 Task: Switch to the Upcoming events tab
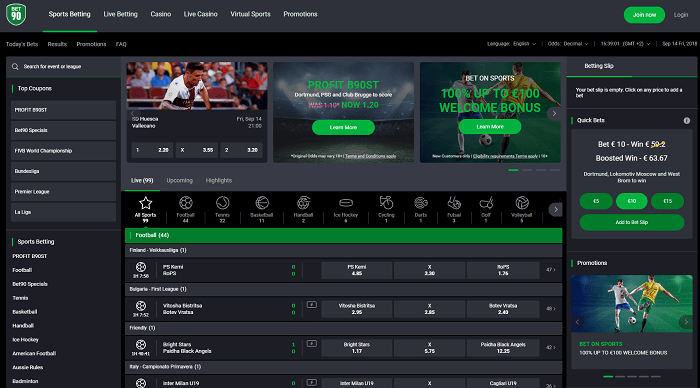(x=179, y=180)
